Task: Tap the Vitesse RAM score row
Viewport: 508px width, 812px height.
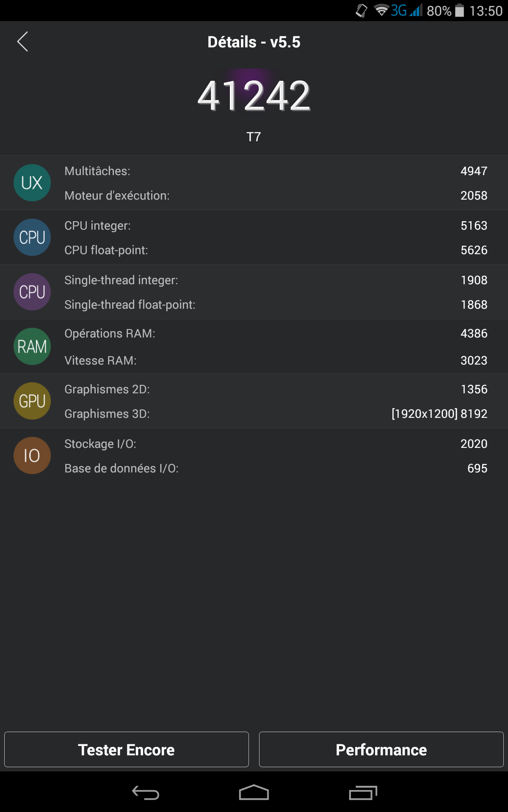Action: pyautogui.click(x=276, y=360)
